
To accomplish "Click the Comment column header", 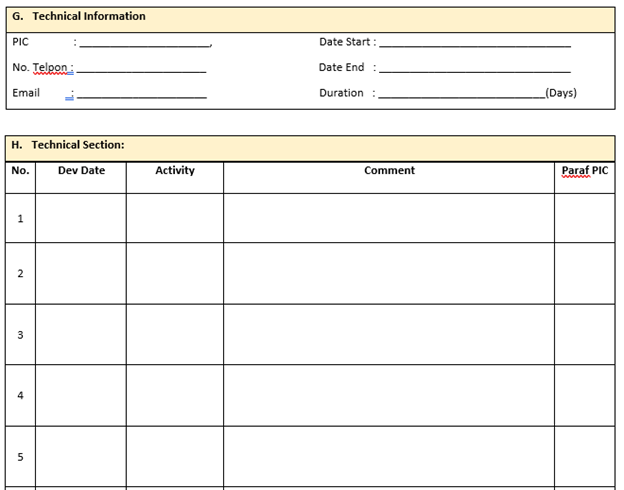I will click(389, 170).
